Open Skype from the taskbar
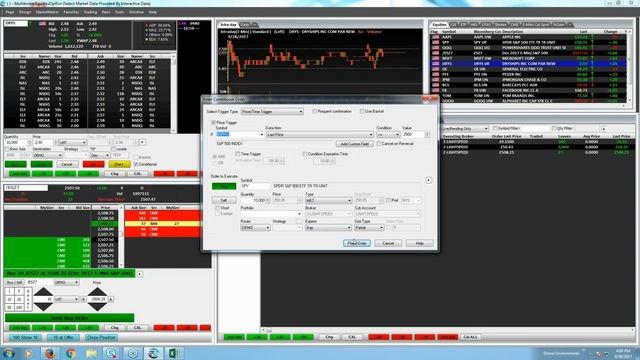Viewport: 640px width, 360px height. [111, 353]
